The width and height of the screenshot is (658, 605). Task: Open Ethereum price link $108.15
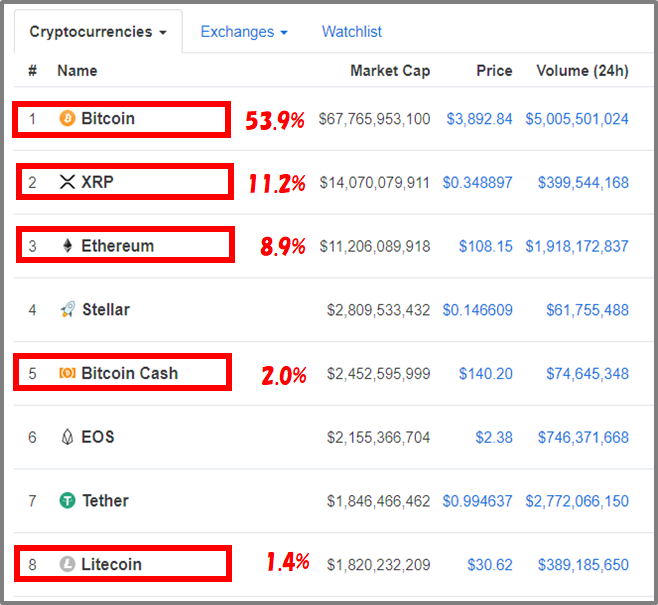486,246
